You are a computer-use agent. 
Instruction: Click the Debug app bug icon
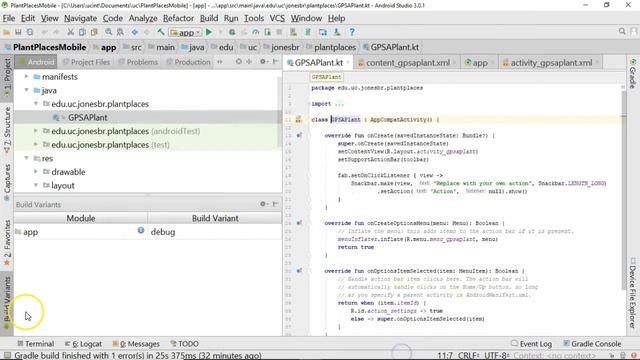[x=232, y=32]
